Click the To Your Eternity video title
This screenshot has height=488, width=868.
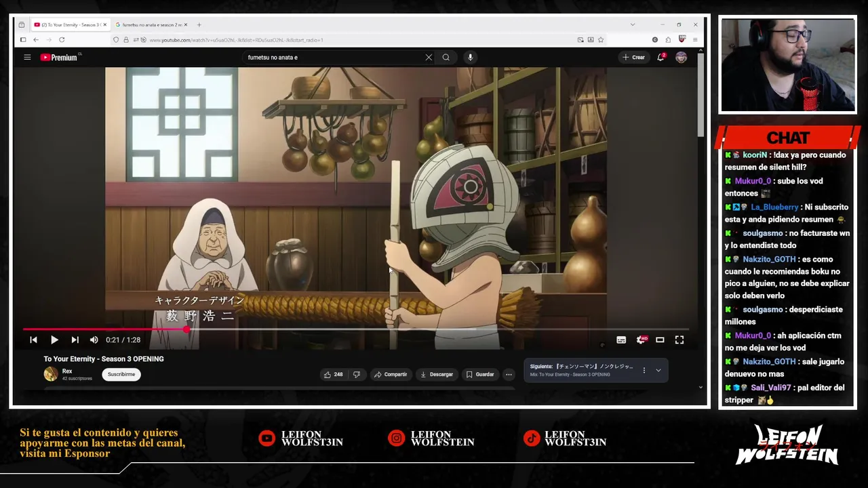[104, 359]
